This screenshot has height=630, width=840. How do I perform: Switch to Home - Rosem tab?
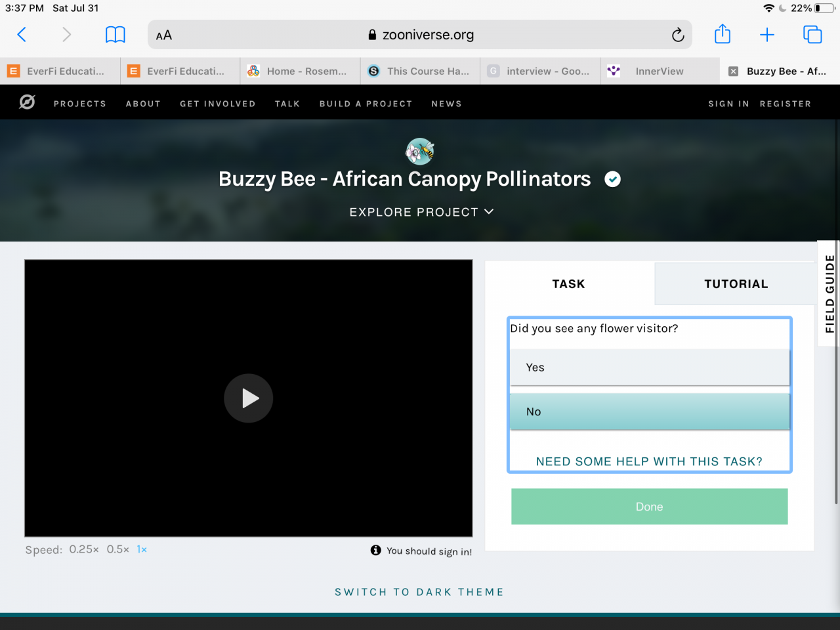[x=300, y=71]
